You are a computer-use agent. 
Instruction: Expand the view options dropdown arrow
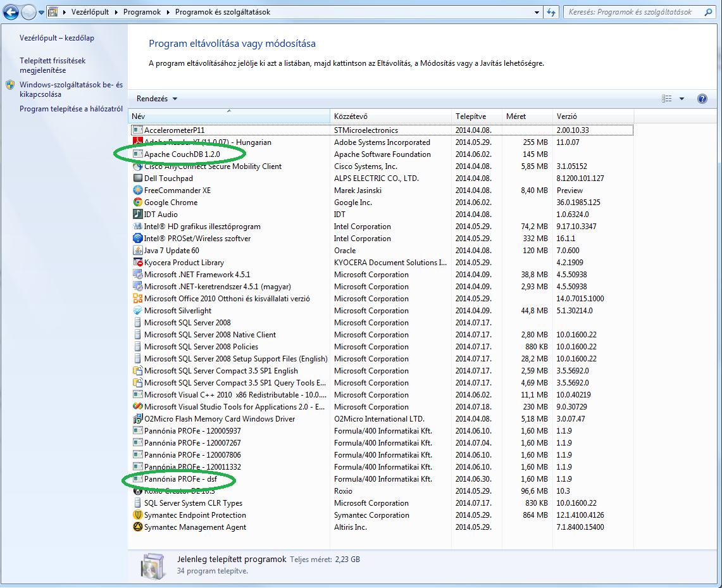click(x=682, y=99)
